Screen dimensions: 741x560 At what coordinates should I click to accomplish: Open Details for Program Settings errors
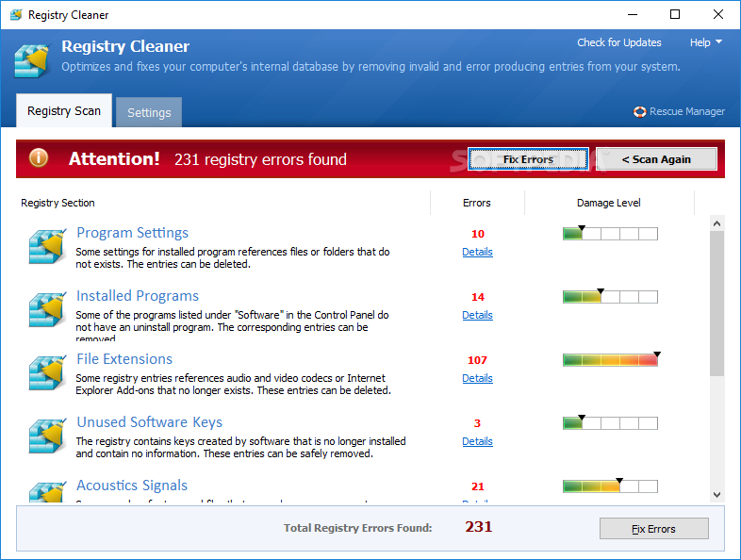[x=477, y=252]
